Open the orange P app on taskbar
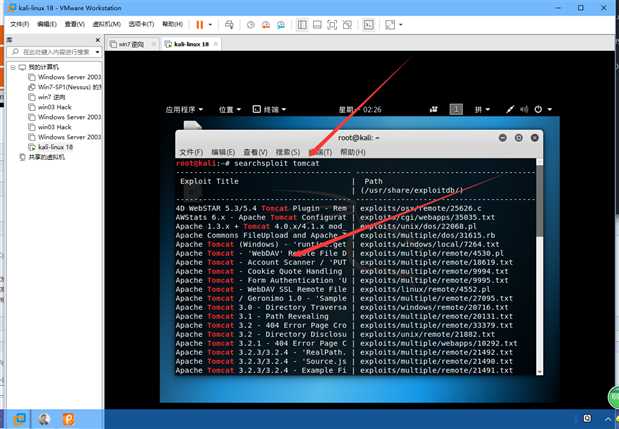 (x=69, y=419)
